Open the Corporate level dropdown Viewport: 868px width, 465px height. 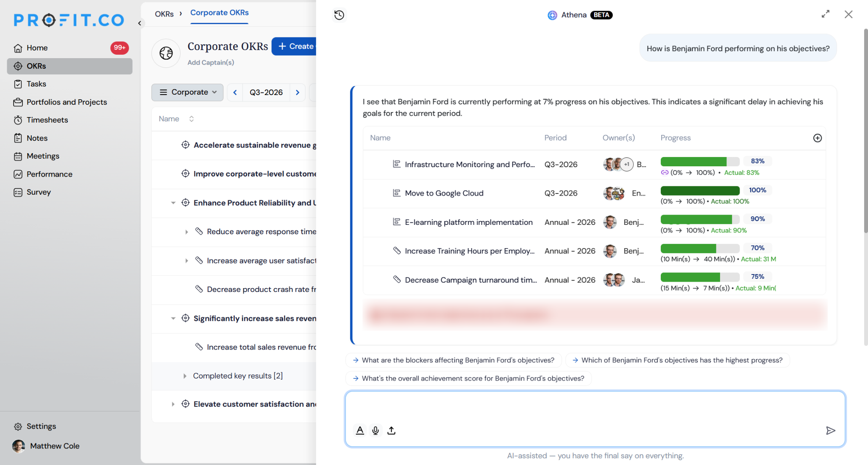[187, 92]
